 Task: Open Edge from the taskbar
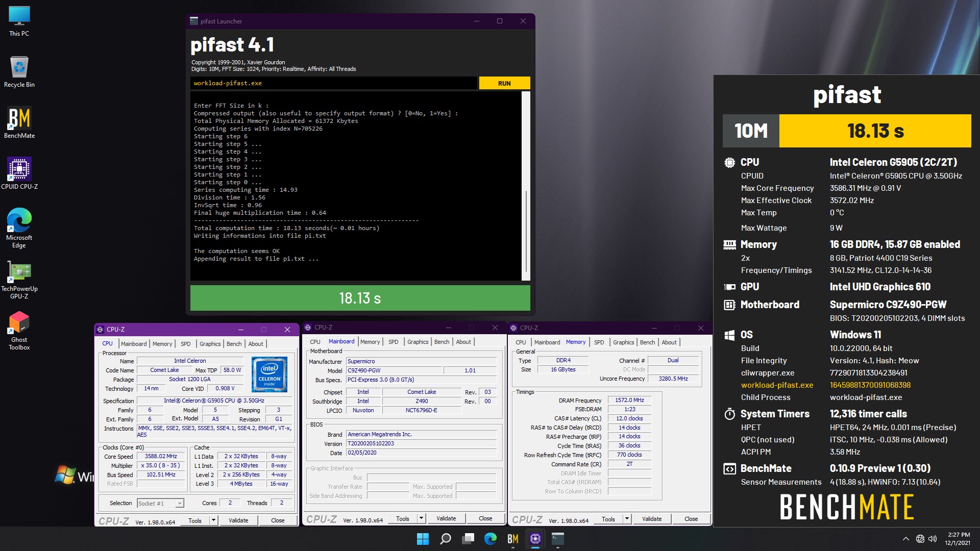[491, 539]
